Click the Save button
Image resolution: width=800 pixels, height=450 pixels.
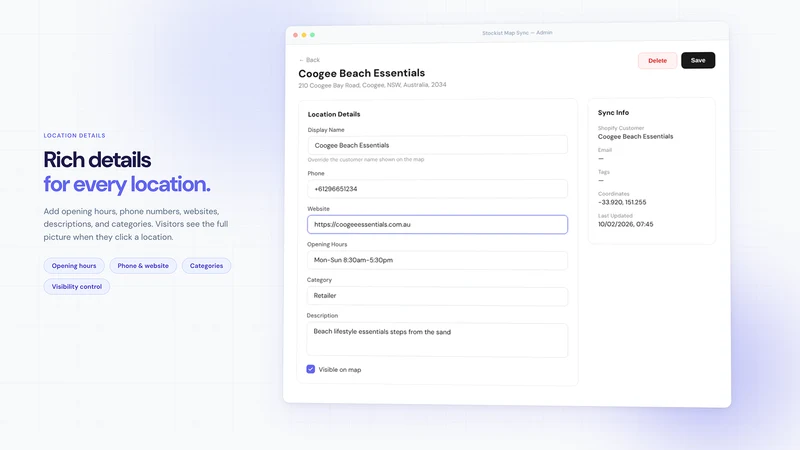[697, 60]
